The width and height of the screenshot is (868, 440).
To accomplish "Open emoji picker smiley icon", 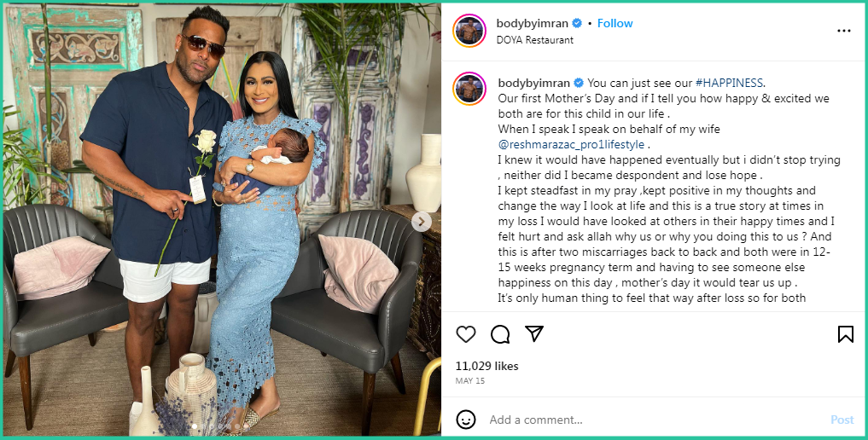I will coord(465,420).
